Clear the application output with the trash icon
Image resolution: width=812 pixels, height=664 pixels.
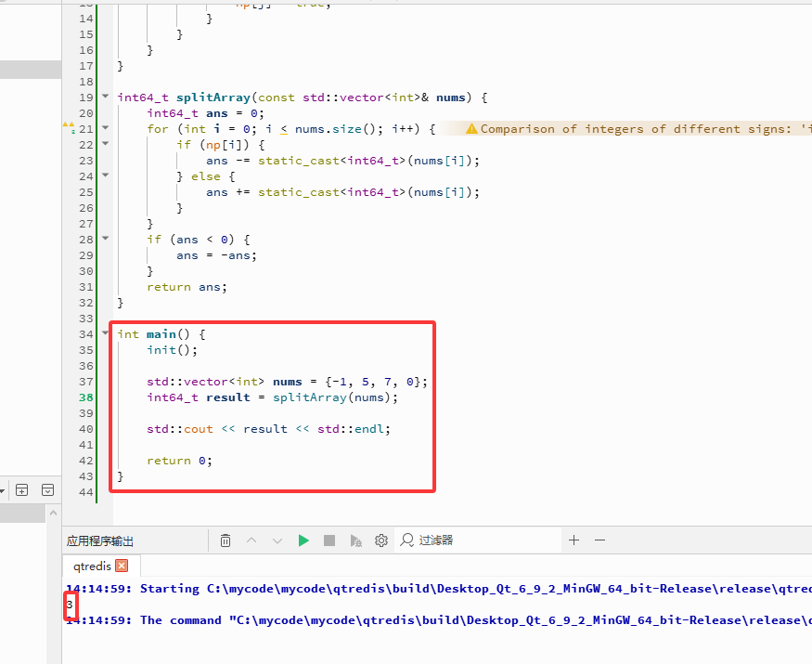tap(226, 540)
